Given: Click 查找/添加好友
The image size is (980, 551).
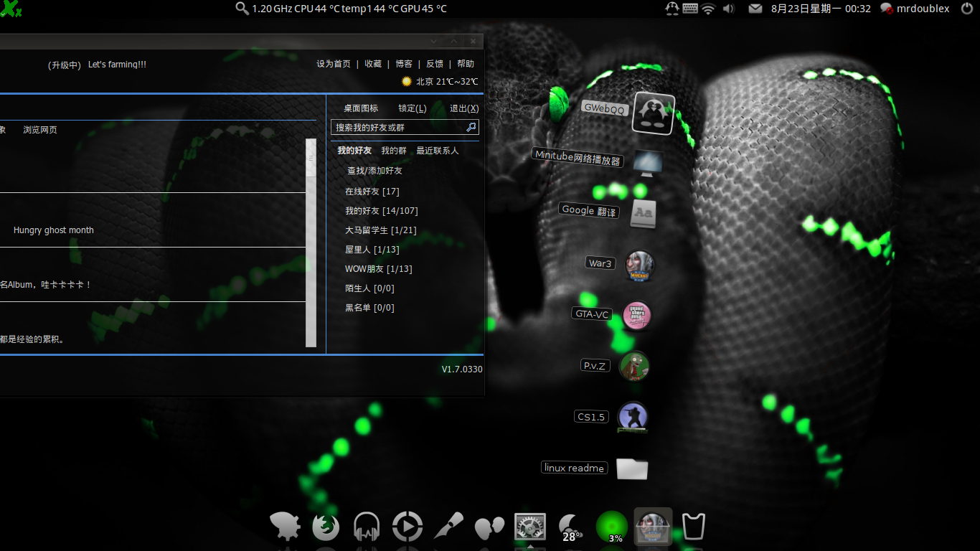Looking at the screenshot, I should pos(374,171).
